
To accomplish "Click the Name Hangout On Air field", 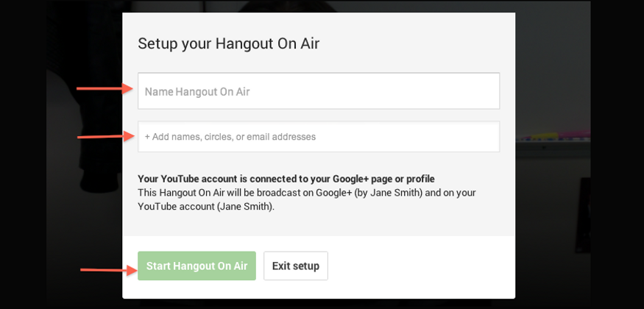I will pyautogui.click(x=319, y=91).
